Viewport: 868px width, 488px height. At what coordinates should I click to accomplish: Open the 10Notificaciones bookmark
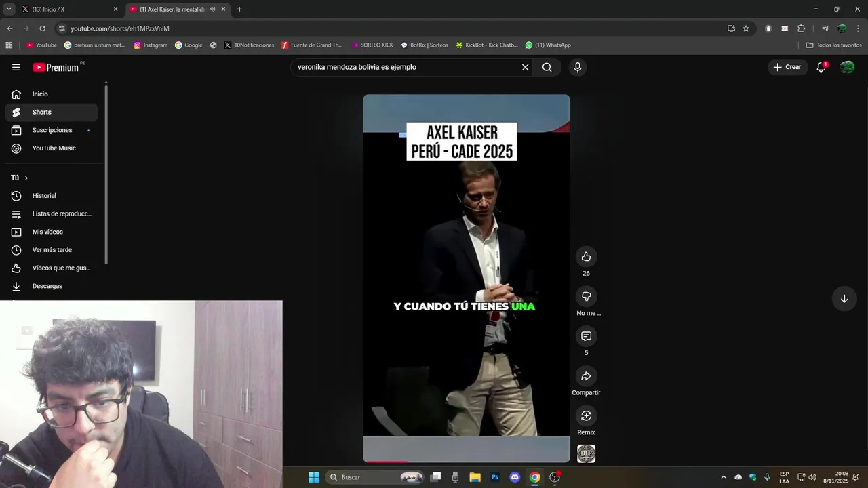click(249, 45)
